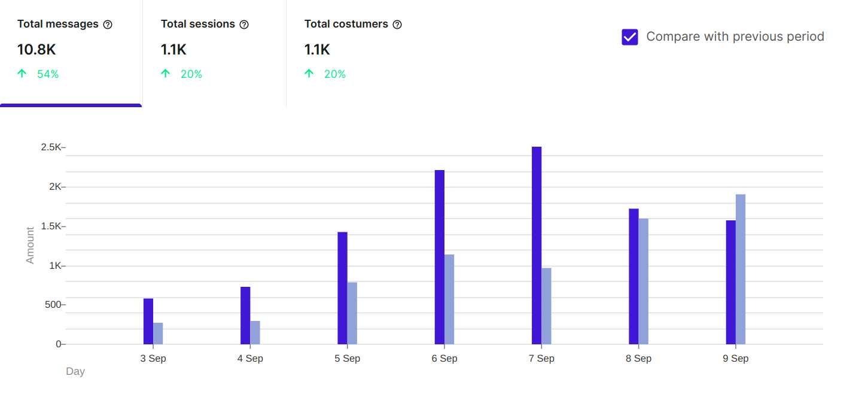This screenshot has width=868, height=394.
Task: Click the 54% increase indicator arrow
Action: pyautogui.click(x=22, y=74)
